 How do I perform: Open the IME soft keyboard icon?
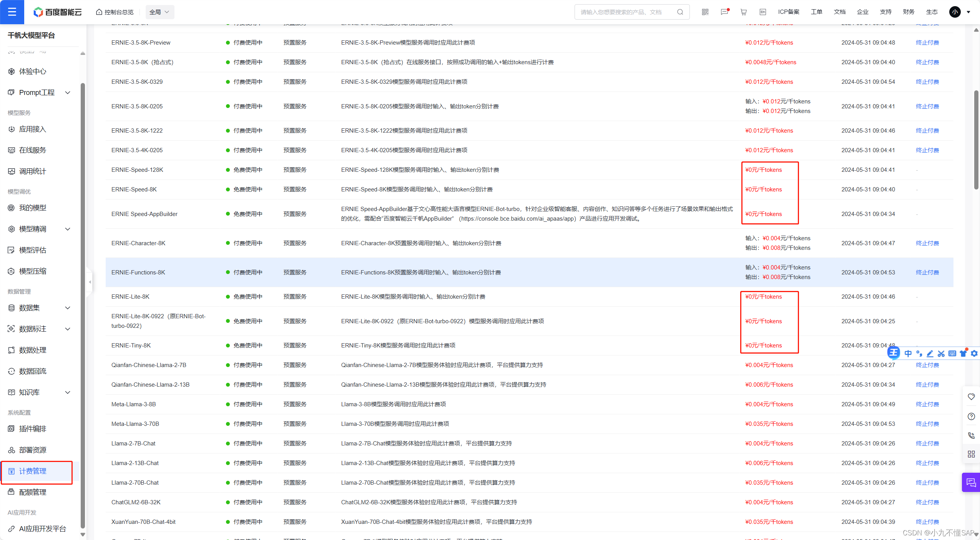tap(952, 354)
